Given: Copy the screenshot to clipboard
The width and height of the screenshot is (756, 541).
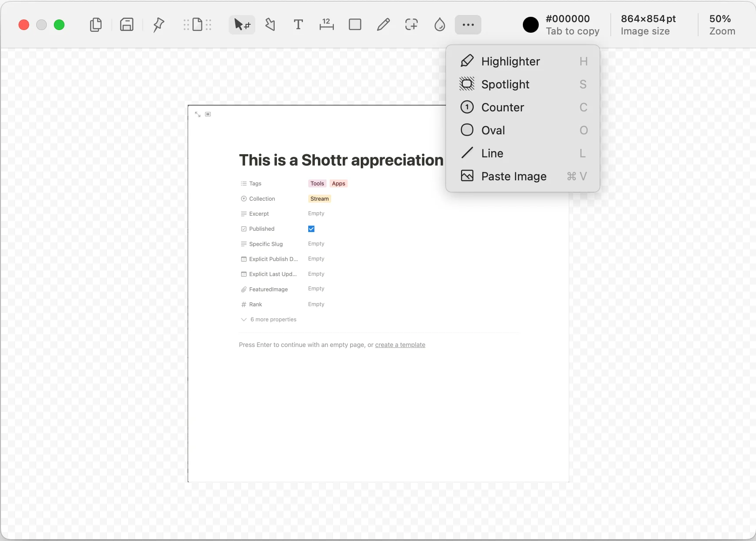Looking at the screenshot, I should click(96, 25).
